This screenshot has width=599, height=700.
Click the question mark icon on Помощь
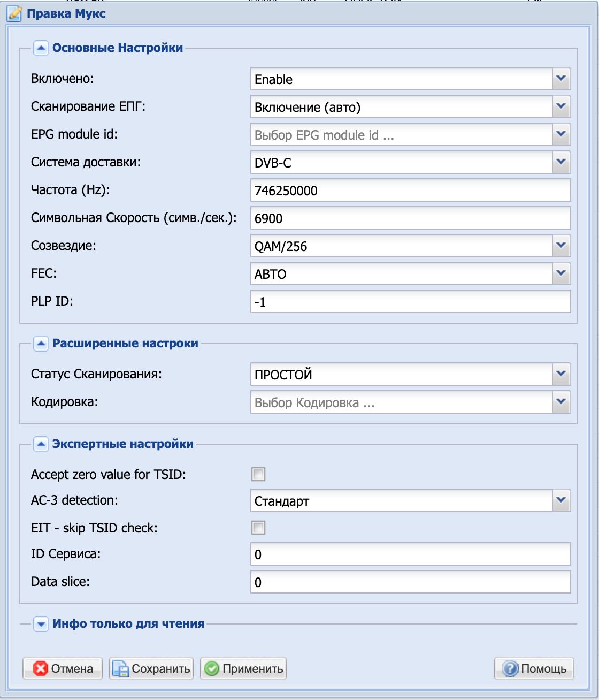tap(511, 668)
